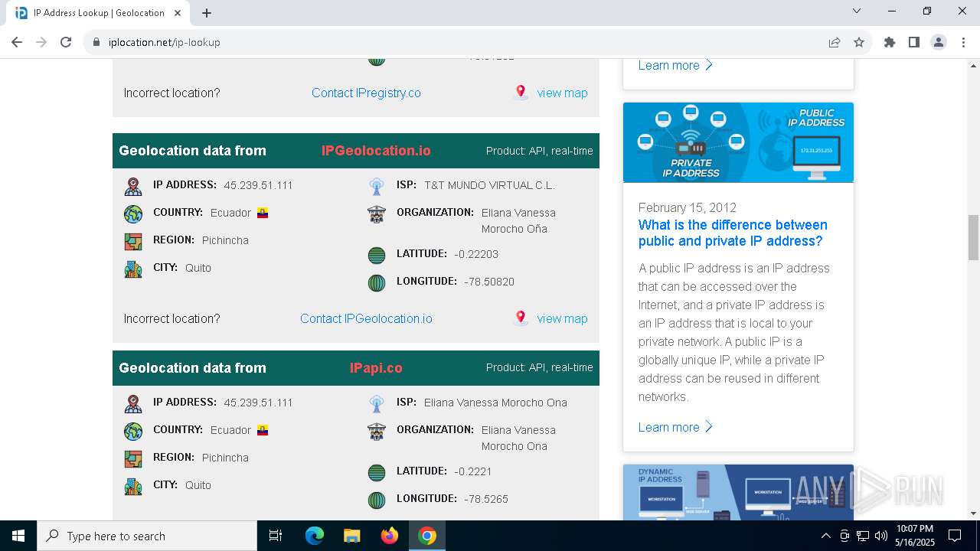Open the Dynamic IP address article thumbnail
This screenshot has width=980, height=551.
[738, 492]
